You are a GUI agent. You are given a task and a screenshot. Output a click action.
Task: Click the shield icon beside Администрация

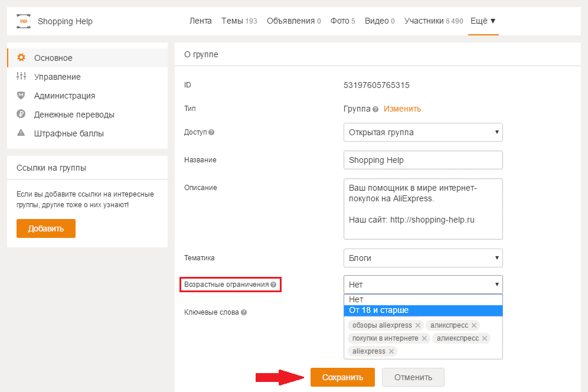tap(21, 96)
